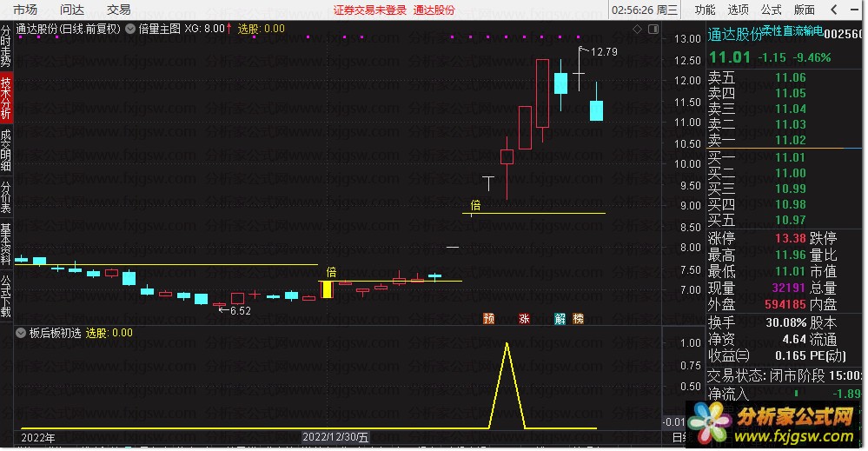Viewport: 868px width, 451px height.
Task: Open the 倍量主图 indicator dropdown
Action: pyautogui.click(x=130, y=29)
